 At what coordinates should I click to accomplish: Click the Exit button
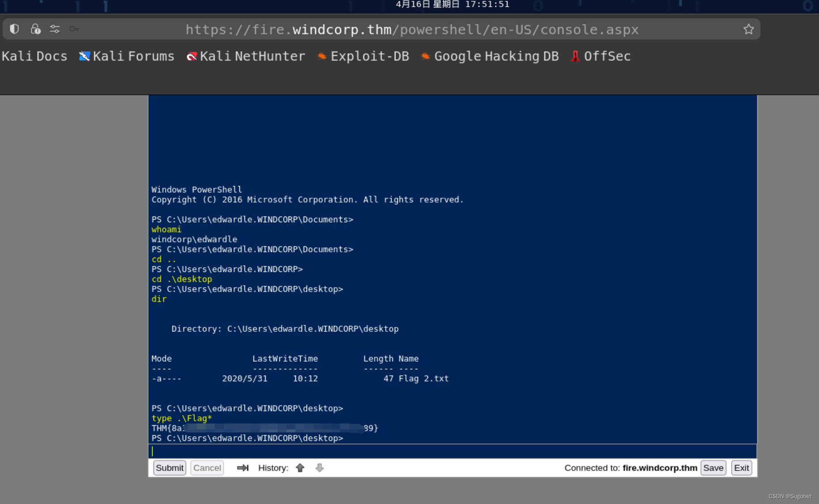pyautogui.click(x=742, y=468)
